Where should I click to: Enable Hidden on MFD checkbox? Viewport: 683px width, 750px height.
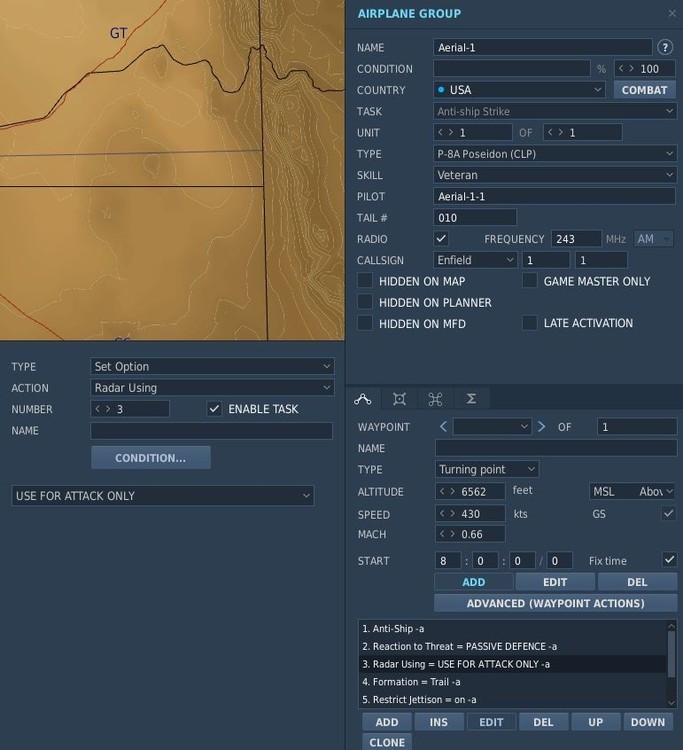pos(365,323)
